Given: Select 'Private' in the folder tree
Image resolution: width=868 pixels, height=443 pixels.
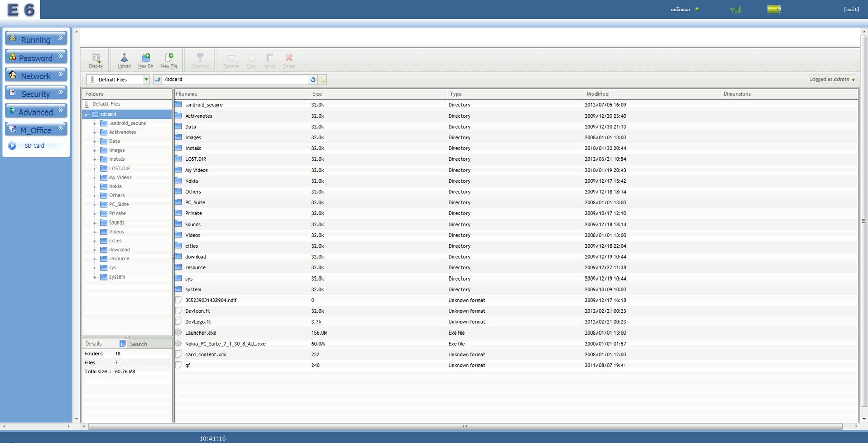Looking at the screenshot, I should pos(117,214).
